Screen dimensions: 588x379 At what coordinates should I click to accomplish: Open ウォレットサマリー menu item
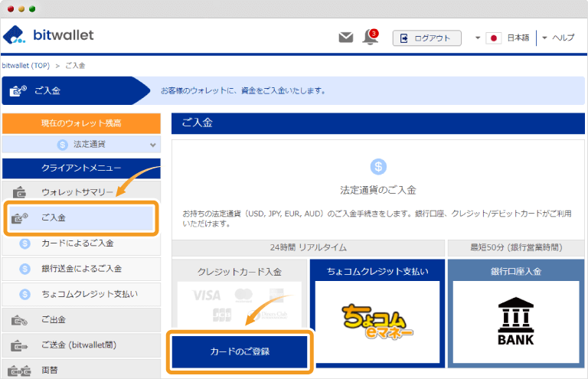click(81, 192)
